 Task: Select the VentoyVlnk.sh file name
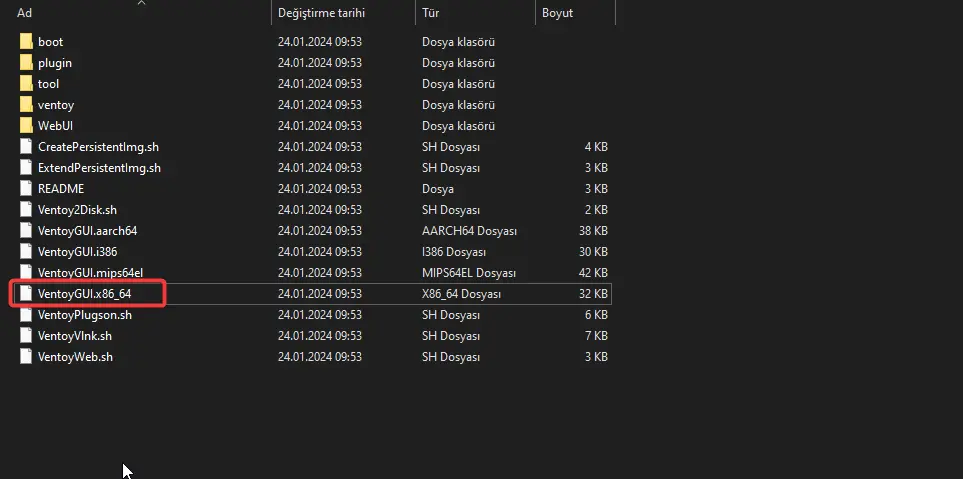pos(75,336)
